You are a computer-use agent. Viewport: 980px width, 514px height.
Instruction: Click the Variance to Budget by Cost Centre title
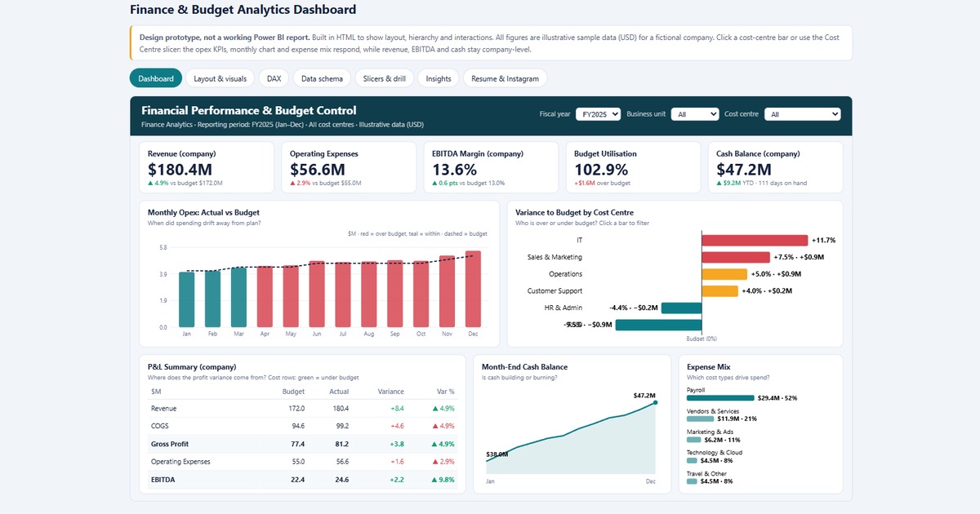point(581,212)
